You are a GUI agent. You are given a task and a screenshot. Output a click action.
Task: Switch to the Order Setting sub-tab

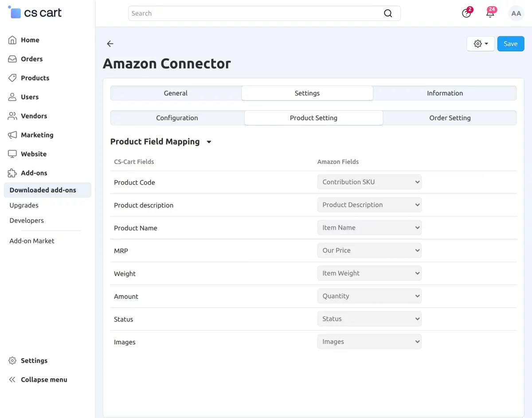[450, 118]
